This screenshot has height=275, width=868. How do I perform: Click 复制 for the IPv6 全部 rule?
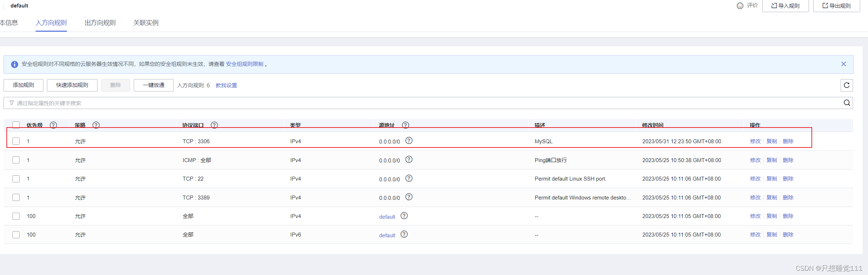pyautogui.click(x=772, y=235)
